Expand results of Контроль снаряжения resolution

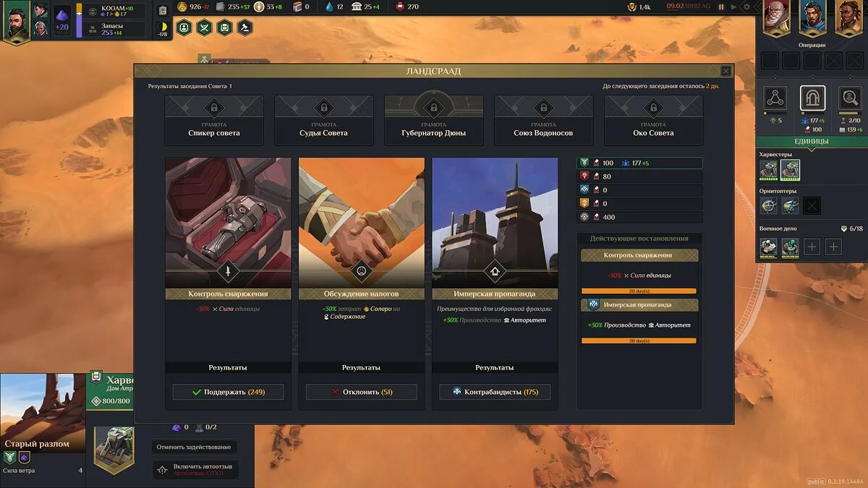(228, 367)
